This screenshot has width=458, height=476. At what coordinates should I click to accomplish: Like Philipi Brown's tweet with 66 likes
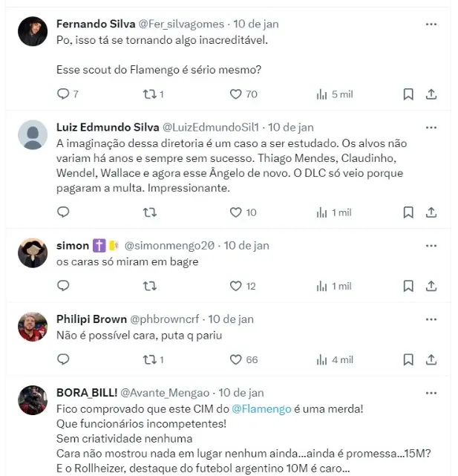click(235, 359)
